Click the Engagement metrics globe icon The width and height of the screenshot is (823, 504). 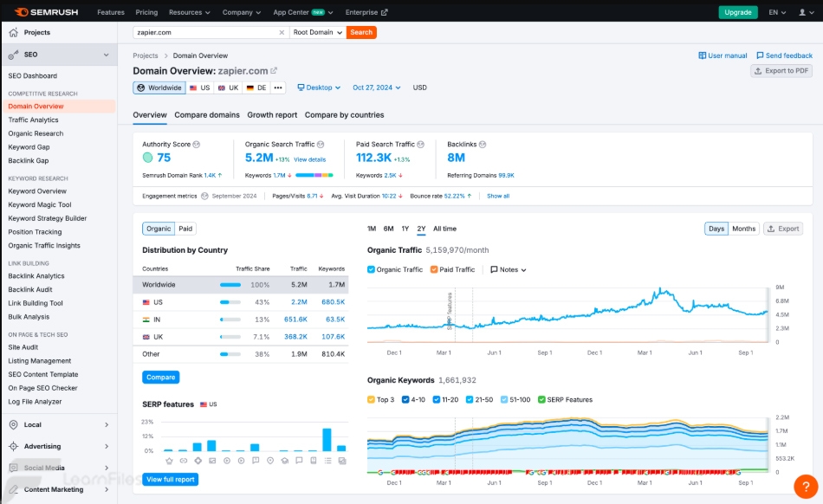(x=204, y=197)
